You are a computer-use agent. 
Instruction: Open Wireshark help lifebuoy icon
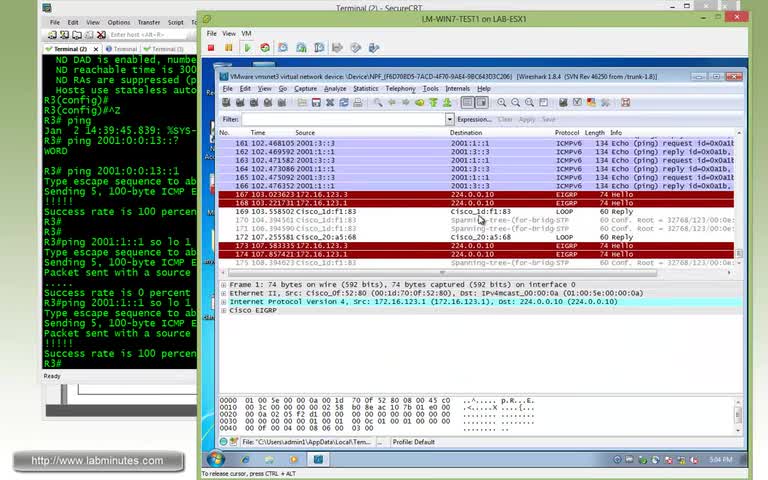pos(625,102)
